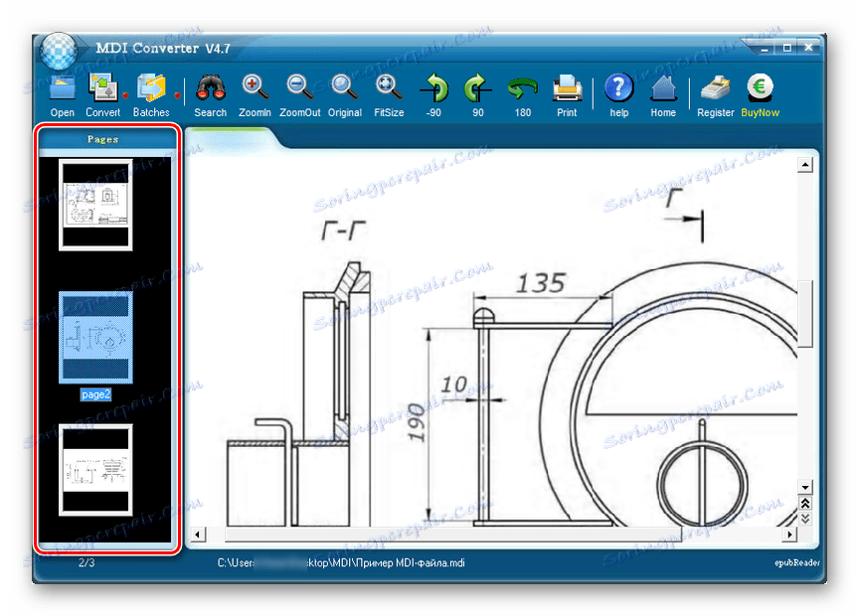Screen dimensions: 859x616
Task: Open the help question mark icon
Action: [x=619, y=88]
